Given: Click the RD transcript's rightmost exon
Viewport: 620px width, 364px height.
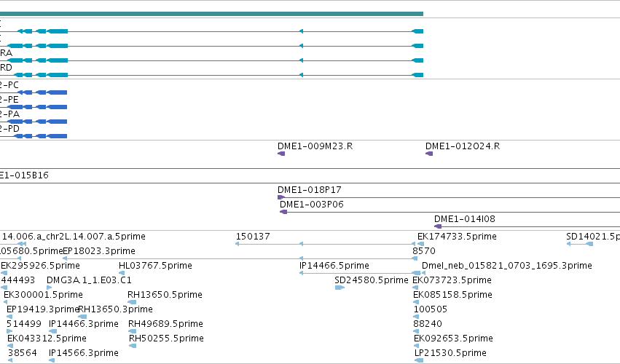Looking at the screenshot, I should [417, 75].
